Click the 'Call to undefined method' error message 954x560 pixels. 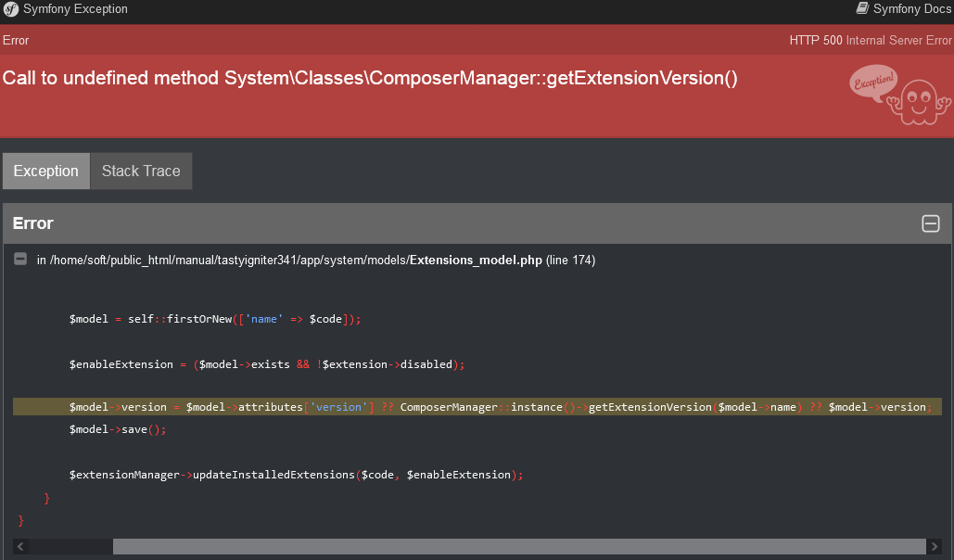coord(370,78)
